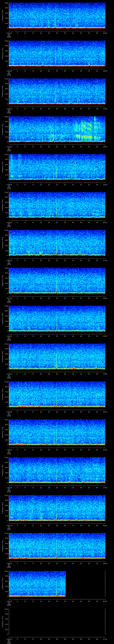Click the Frequency (Hz) axis label of the 4:24:00 panel

(3, 16)
